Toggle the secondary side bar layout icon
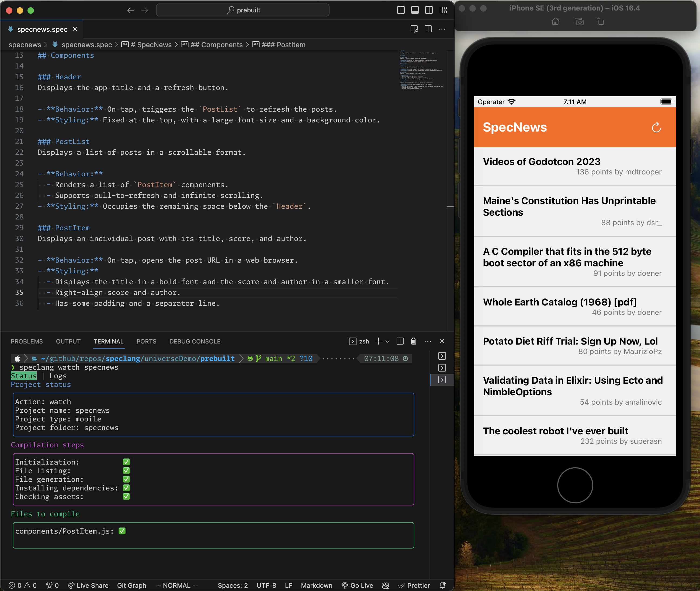Viewport: 700px width, 591px height. (429, 10)
